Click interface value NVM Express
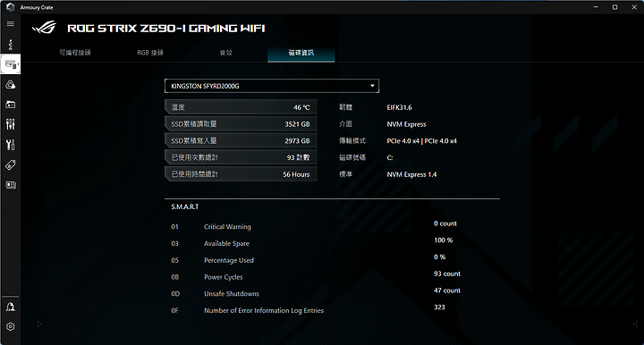The height and width of the screenshot is (345, 644). pos(406,124)
